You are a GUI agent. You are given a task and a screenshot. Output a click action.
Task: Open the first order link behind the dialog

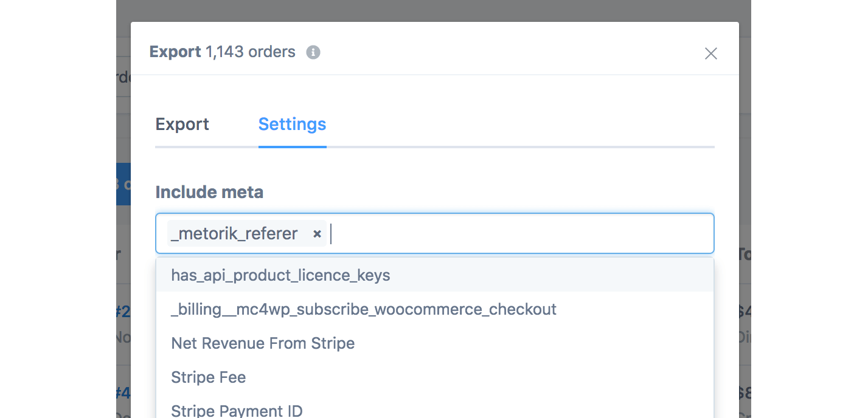tap(123, 312)
